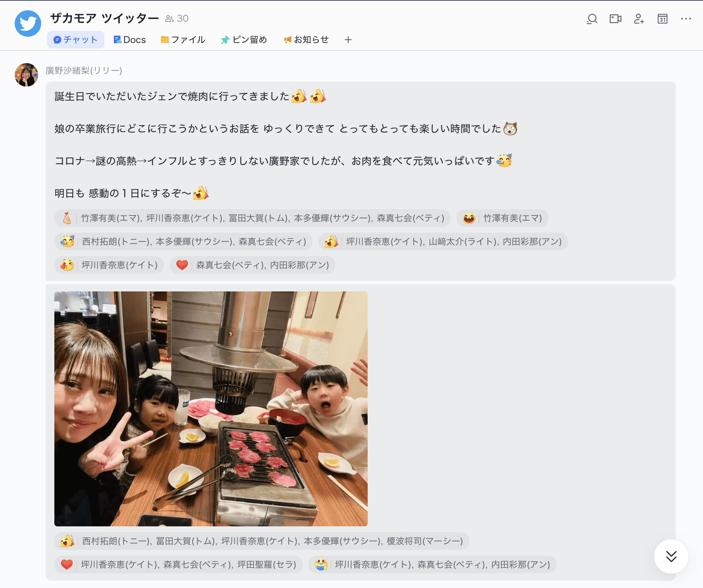This screenshot has width=703, height=588.
Task: Switch to the Docs tab
Action: [130, 40]
